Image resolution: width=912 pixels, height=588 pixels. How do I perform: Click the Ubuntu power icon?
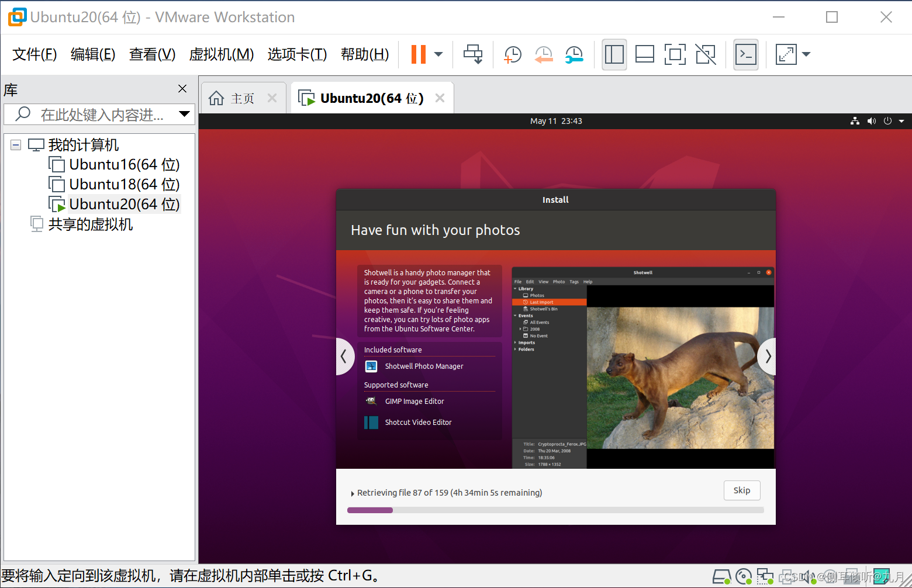click(x=887, y=121)
